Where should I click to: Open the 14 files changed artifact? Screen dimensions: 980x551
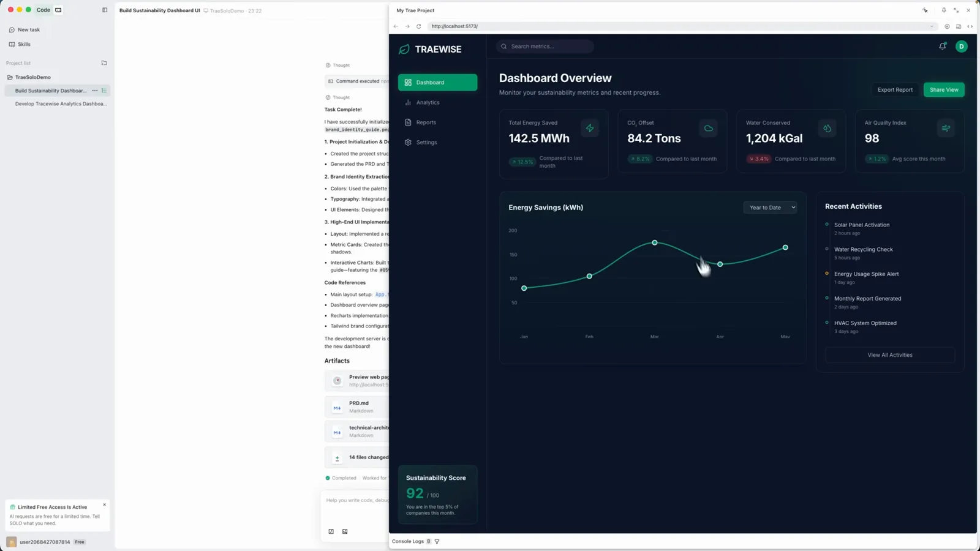click(357, 457)
